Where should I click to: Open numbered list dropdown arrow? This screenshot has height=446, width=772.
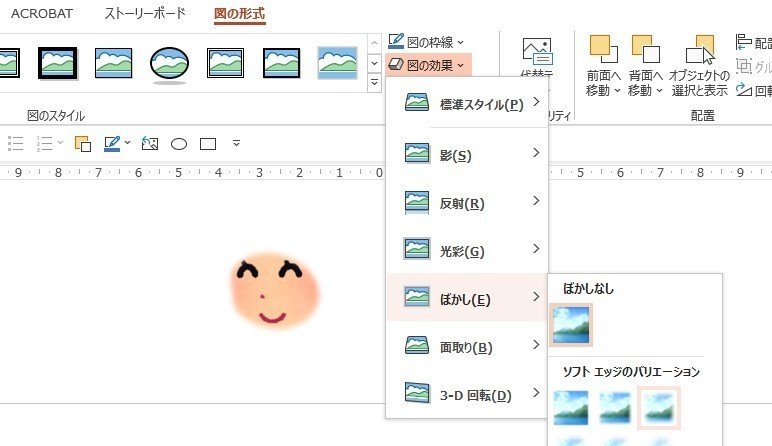(61, 143)
